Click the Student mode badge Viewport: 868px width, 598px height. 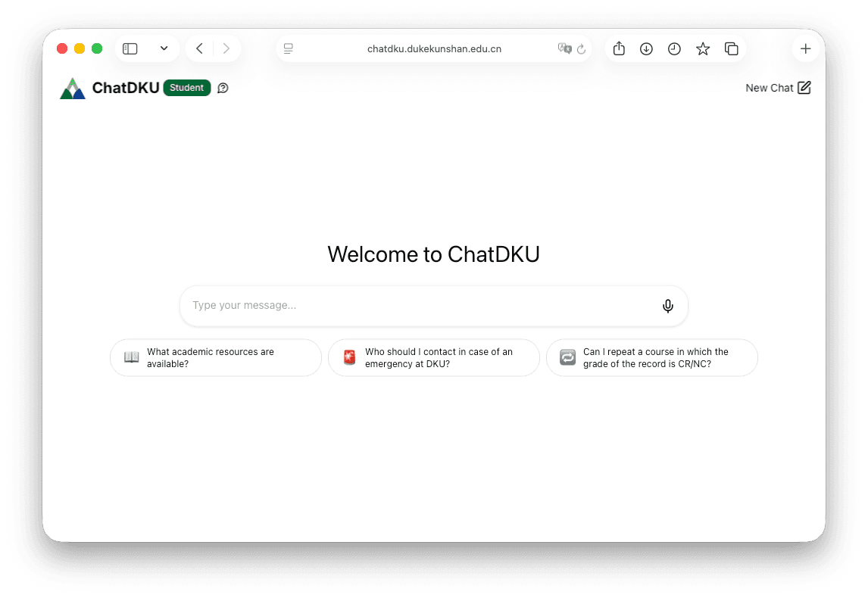(x=186, y=87)
